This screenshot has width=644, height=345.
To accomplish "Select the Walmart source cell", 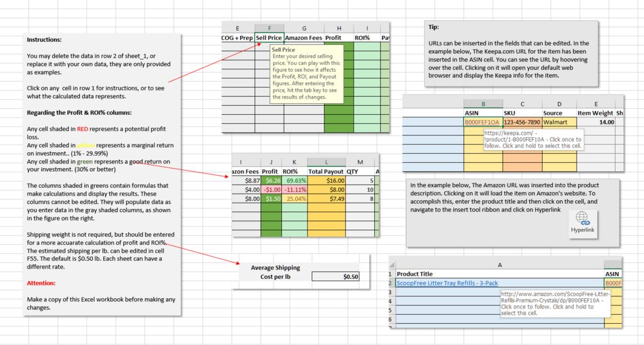I will 559,122.
